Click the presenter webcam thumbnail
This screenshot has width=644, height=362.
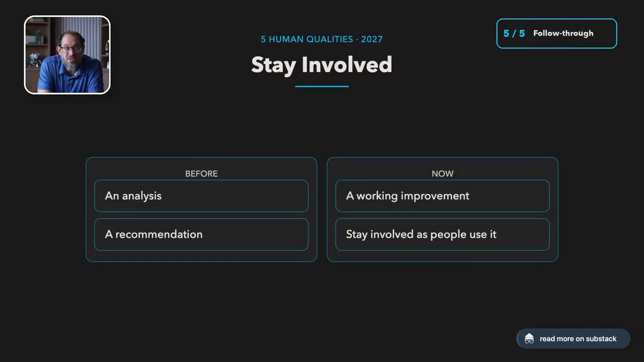coord(67,55)
